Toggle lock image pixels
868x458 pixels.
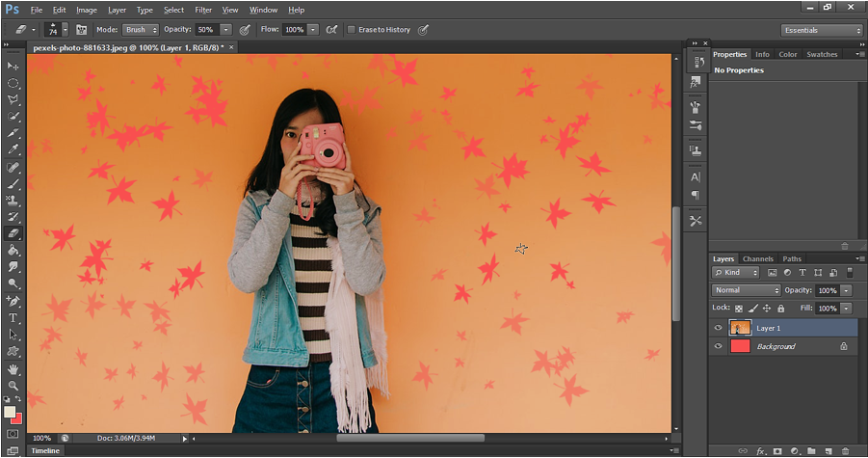coord(752,309)
